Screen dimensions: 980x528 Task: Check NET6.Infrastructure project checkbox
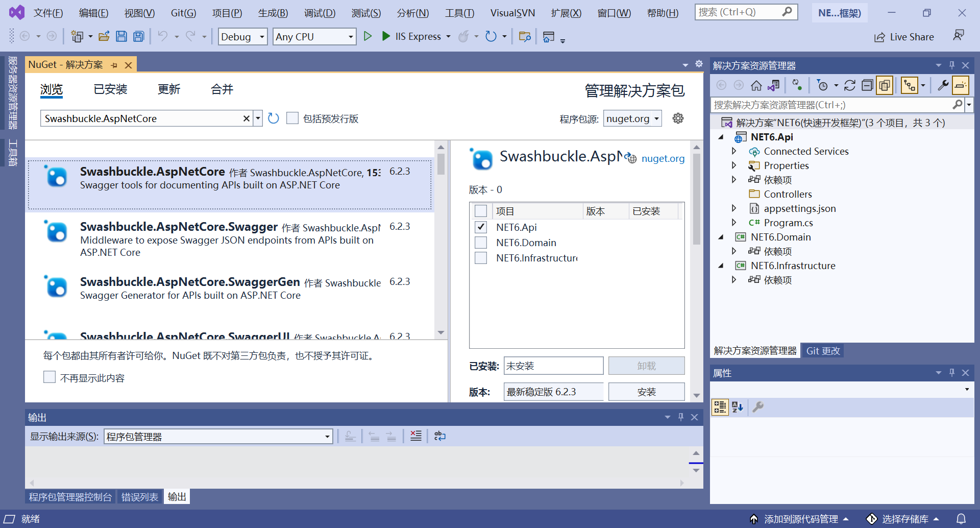[481, 257]
